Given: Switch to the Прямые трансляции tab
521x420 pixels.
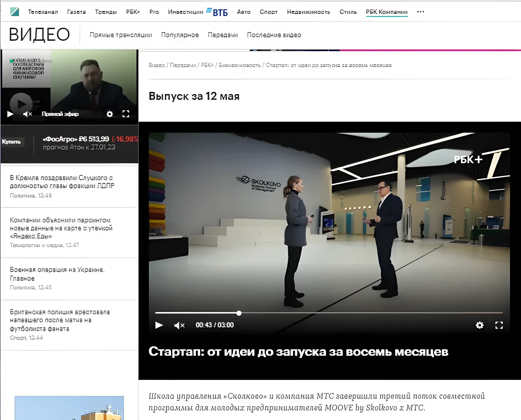Looking at the screenshot, I should tap(121, 35).
